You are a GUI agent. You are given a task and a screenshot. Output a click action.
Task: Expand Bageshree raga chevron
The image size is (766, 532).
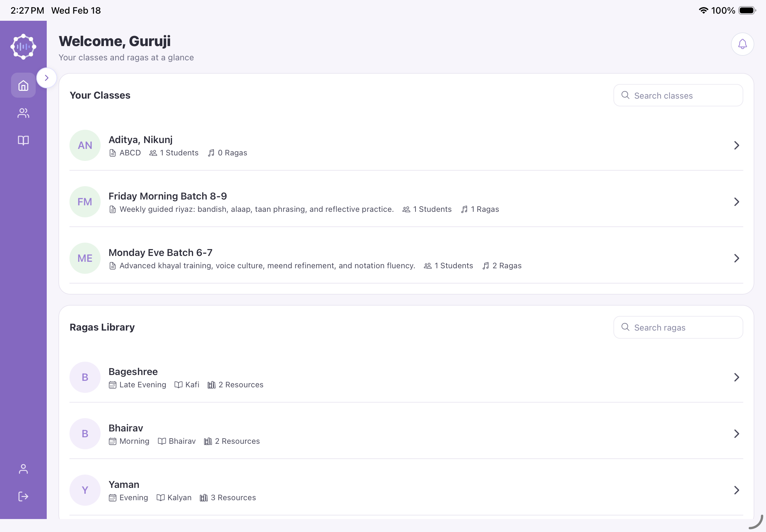click(x=736, y=377)
